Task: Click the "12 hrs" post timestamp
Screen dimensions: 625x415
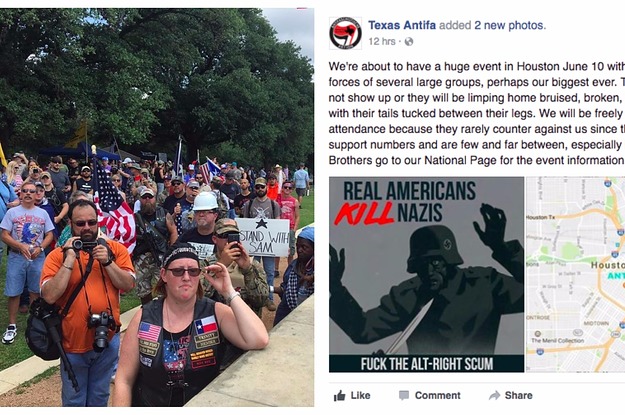Action: coord(382,41)
